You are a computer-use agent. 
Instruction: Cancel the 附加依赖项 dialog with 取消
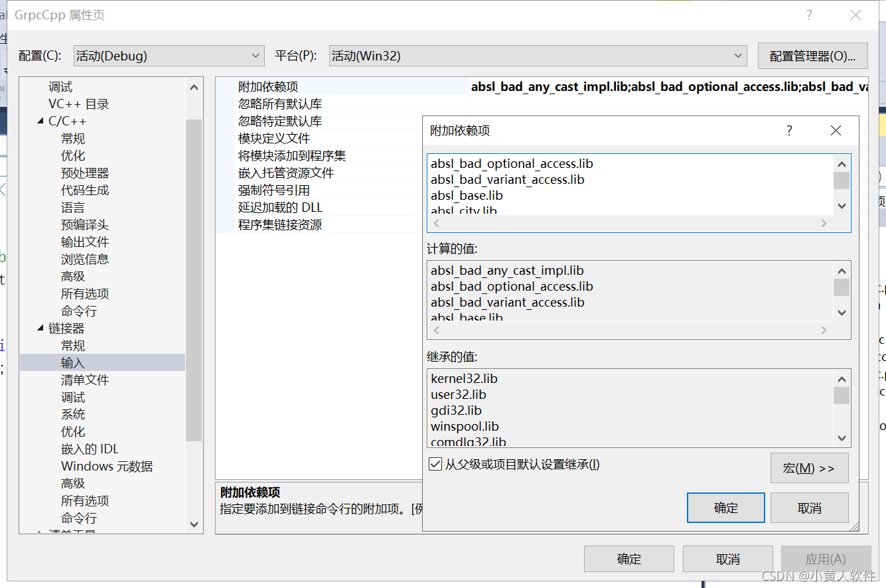(809, 507)
